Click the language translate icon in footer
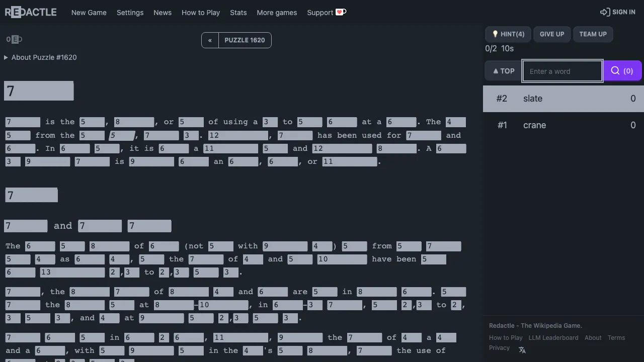The width and height of the screenshot is (644, 362). [522, 350]
